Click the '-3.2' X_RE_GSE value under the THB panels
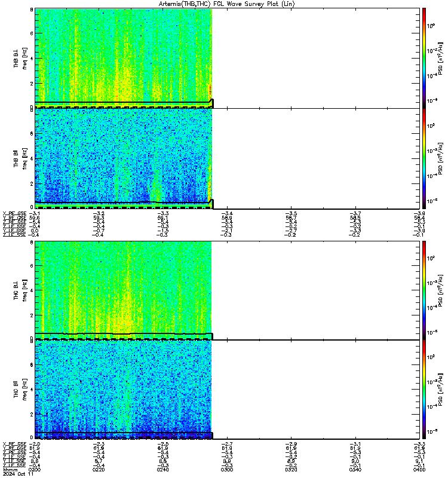Screen dimensions: 448x478 click(99, 213)
